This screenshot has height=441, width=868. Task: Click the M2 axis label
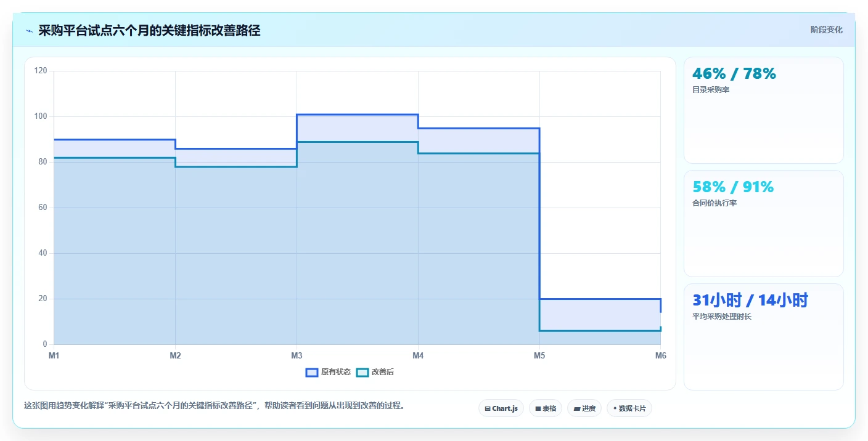[175, 355]
